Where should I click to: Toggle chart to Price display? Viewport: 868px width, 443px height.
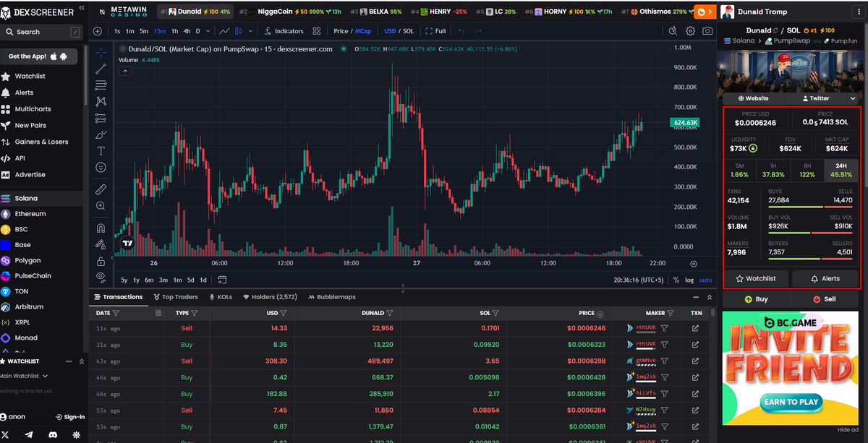[x=341, y=31]
